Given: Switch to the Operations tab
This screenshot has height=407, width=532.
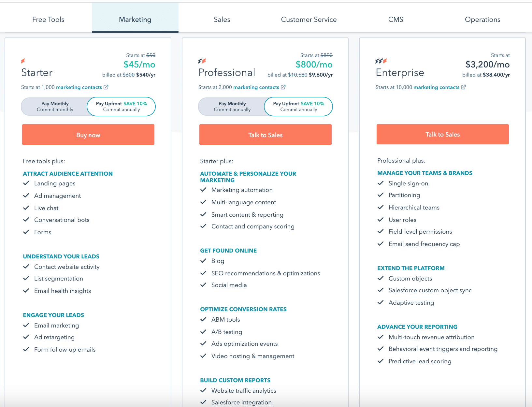Looking at the screenshot, I should 482,19.
